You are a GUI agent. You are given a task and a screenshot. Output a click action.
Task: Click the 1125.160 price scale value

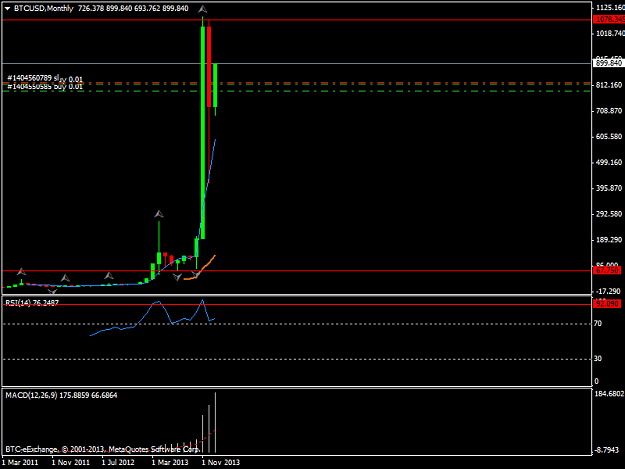pos(610,8)
